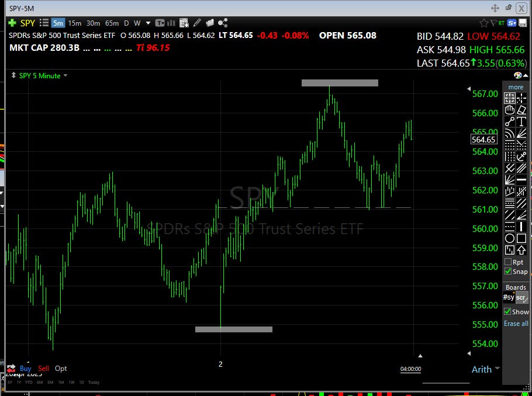The width and height of the screenshot is (532, 396).
Task: Select the eraser tool
Action: click(521, 110)
